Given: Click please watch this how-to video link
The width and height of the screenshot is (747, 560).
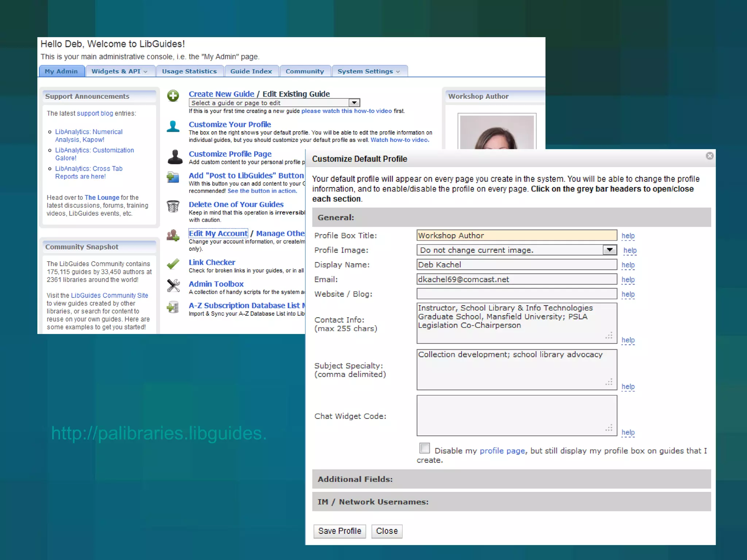Looking at the screenshot, I should point(347,111).
